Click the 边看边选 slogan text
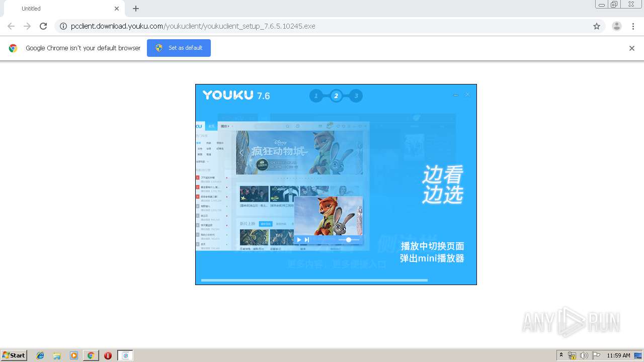Image resolution: width=644 pixels, height=362 pixels. tap(443, 185)
